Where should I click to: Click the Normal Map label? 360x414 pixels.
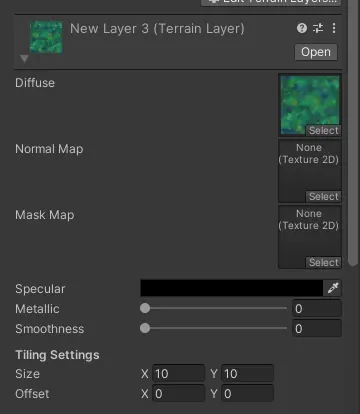pos(49,149)
